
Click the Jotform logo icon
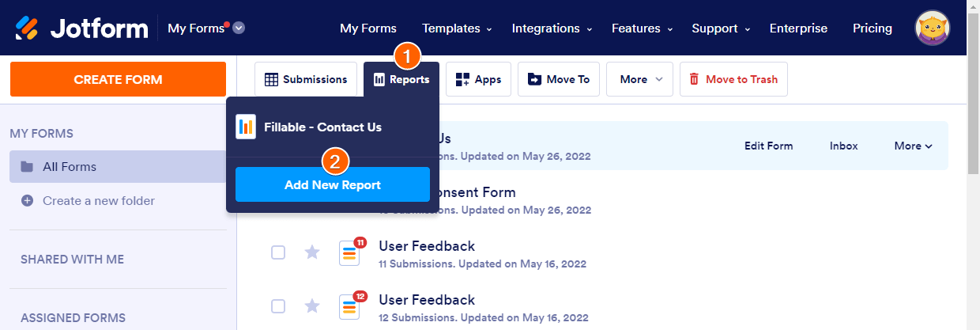[28, 28]
